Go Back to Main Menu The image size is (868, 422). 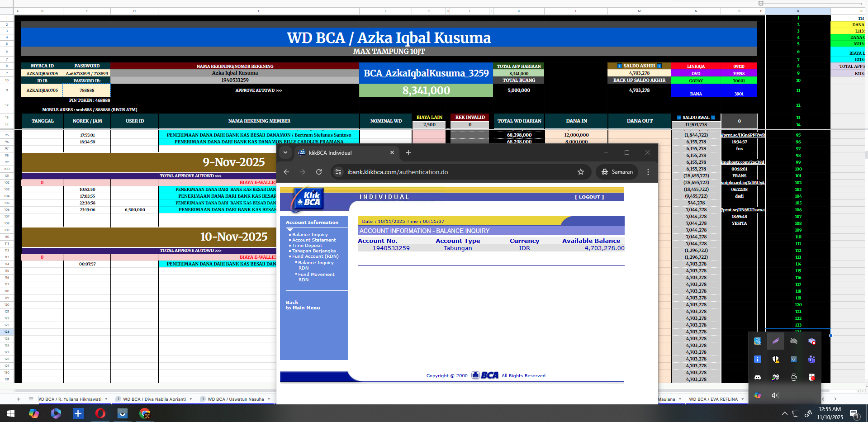303,305
